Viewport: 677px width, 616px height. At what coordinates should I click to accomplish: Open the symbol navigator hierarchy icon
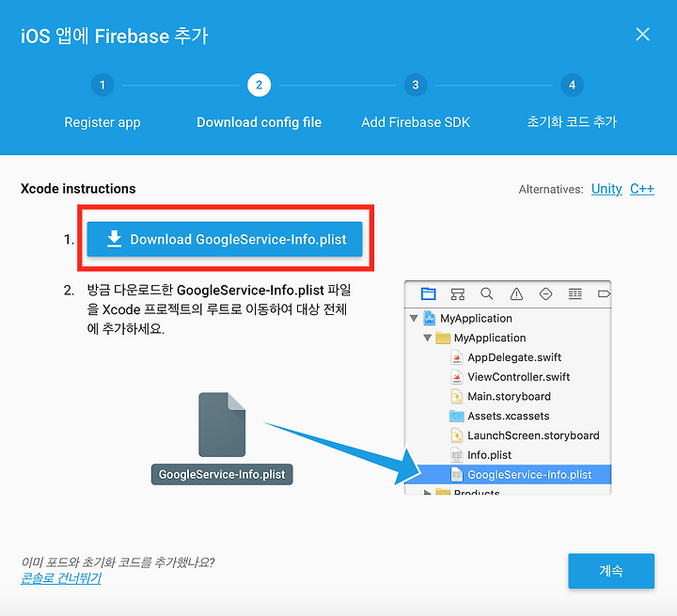point(458,294)
